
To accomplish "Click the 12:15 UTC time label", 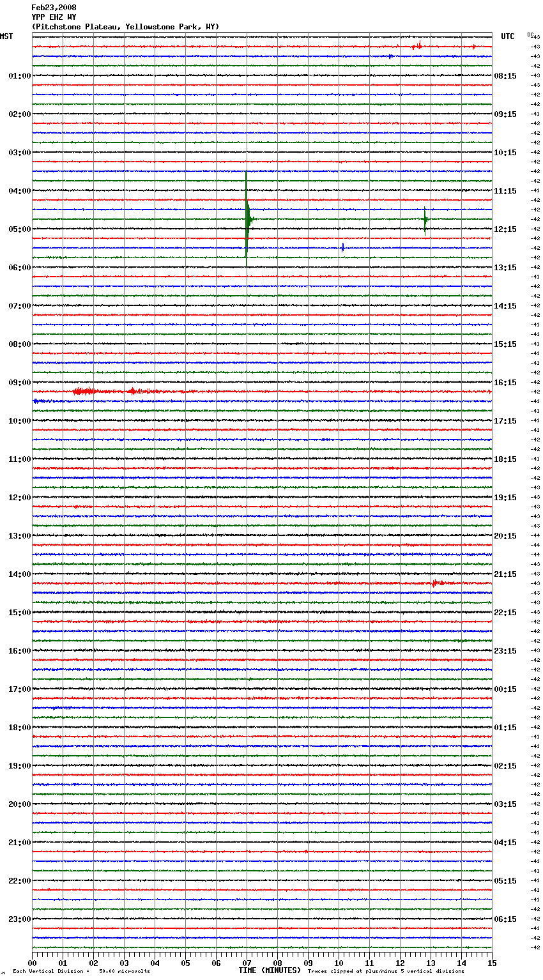I will pyautogui.click(x=505, y=229).
